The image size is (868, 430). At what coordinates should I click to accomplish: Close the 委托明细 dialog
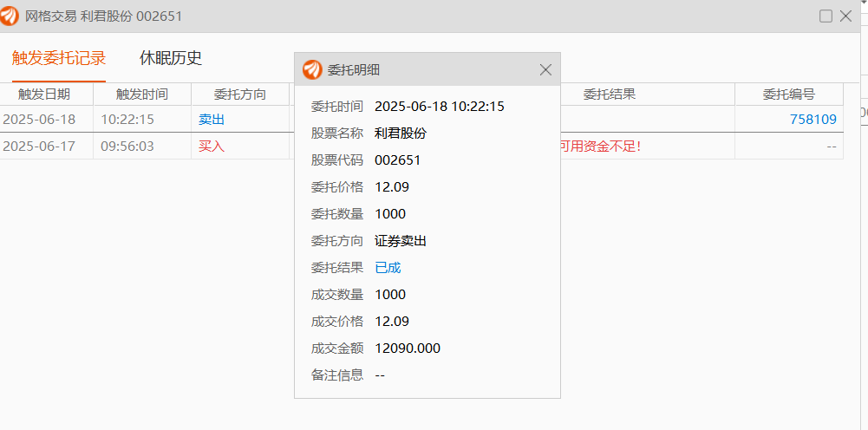pyautogui.click(x=545, y=69)
